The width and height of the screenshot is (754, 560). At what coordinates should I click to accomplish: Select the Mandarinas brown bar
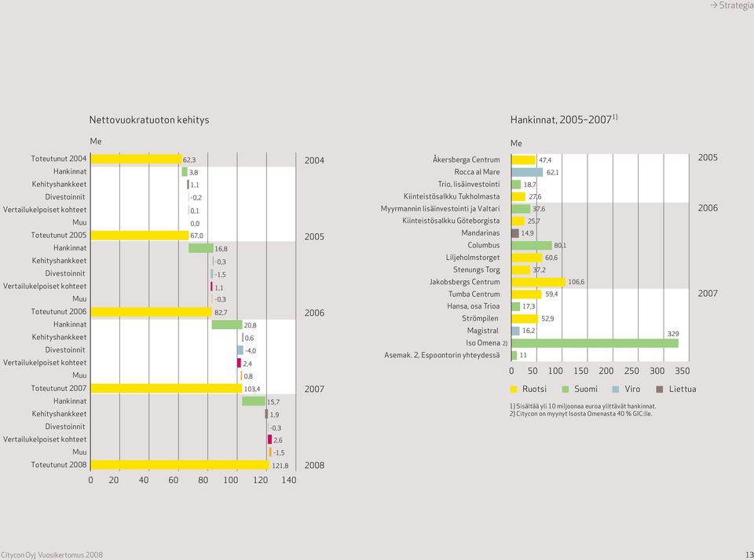pyautogui.click(x=515, y=233)
